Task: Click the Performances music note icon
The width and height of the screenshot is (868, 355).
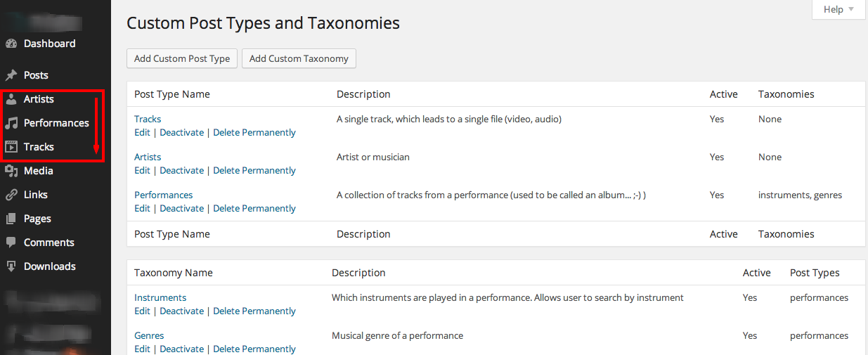Action: (x=11, y=123)
